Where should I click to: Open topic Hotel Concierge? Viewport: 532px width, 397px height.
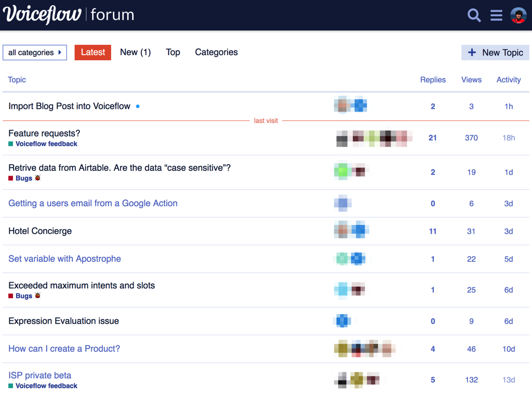(x=40, y=231)
